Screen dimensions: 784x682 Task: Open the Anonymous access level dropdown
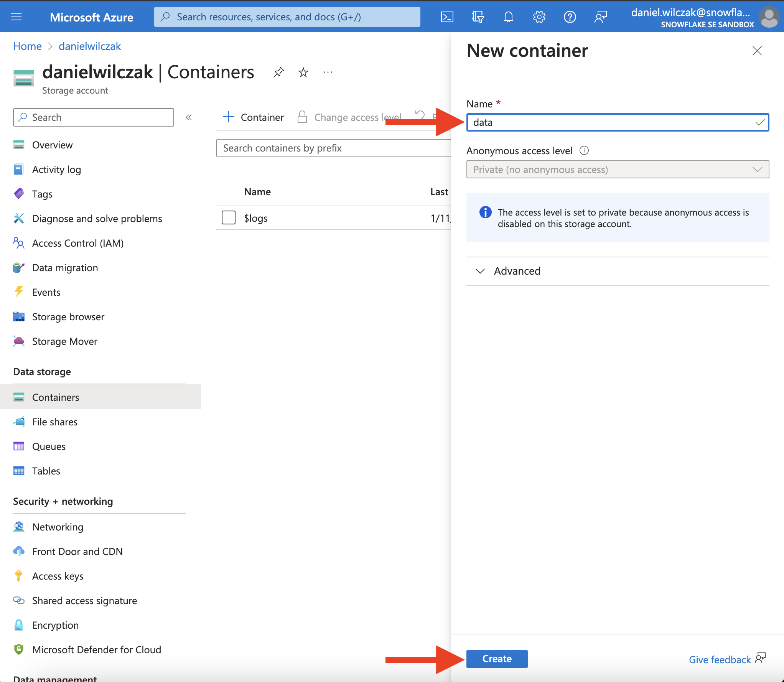pyautogui.click(x=618, y=170)
